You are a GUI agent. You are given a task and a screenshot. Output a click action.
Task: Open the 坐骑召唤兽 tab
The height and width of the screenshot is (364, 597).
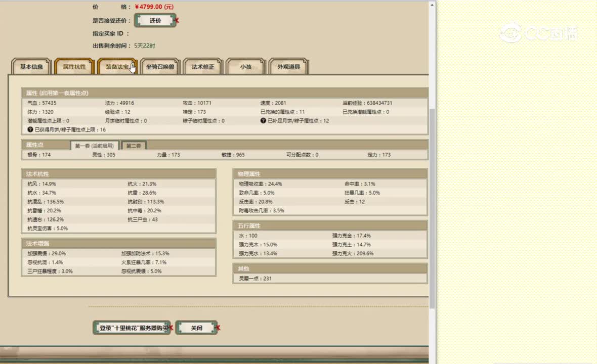(x=160, y=67)
